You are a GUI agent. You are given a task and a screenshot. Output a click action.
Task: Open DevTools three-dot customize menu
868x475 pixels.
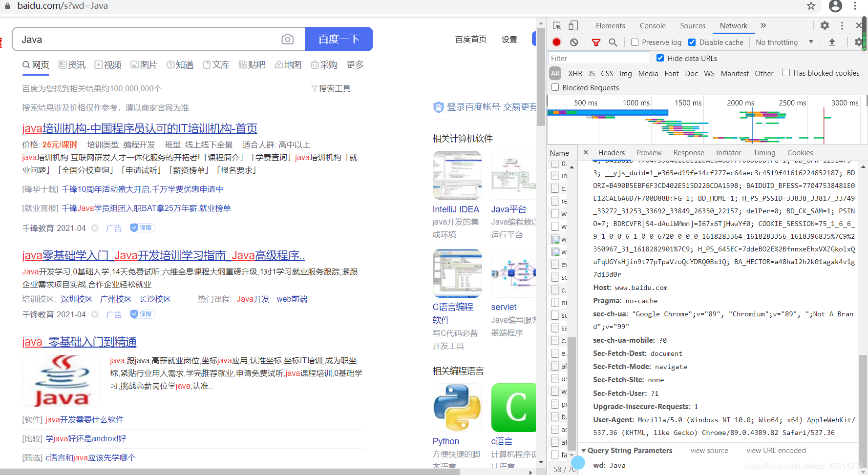[x=842, y=25]
